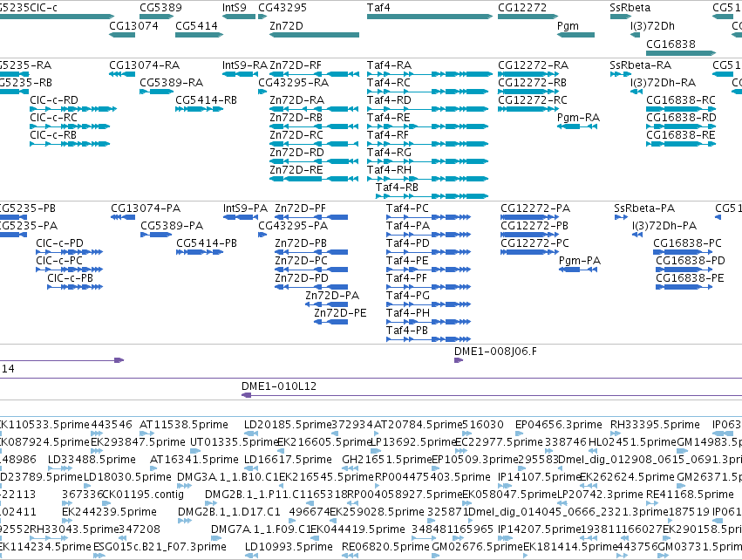Select the CG13074 gene feature

pos(122,35)
